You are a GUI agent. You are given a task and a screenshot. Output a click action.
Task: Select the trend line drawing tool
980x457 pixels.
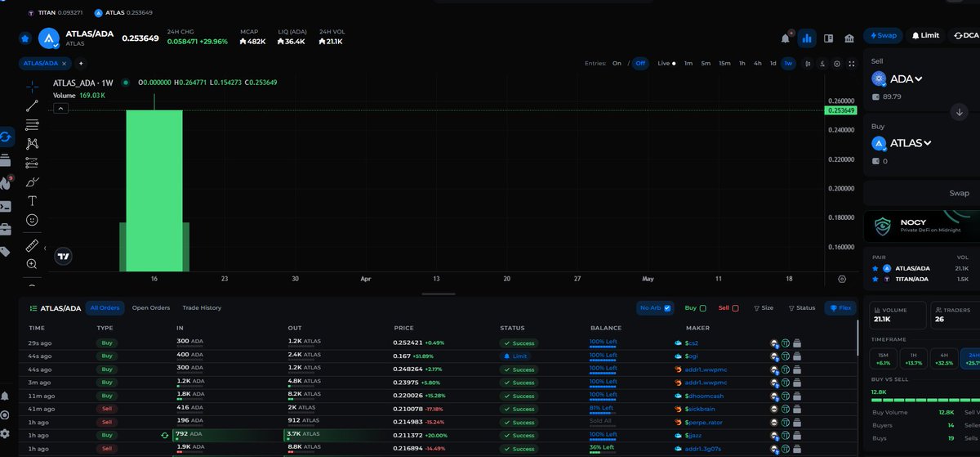pyautogui.click(x=32, y=105)
